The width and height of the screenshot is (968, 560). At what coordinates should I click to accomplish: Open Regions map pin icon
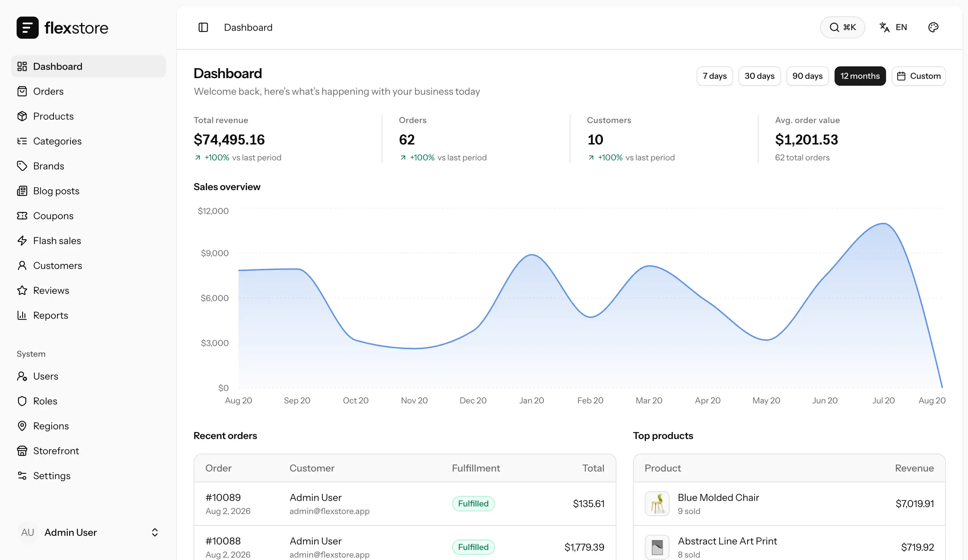(x=22, y=426)
